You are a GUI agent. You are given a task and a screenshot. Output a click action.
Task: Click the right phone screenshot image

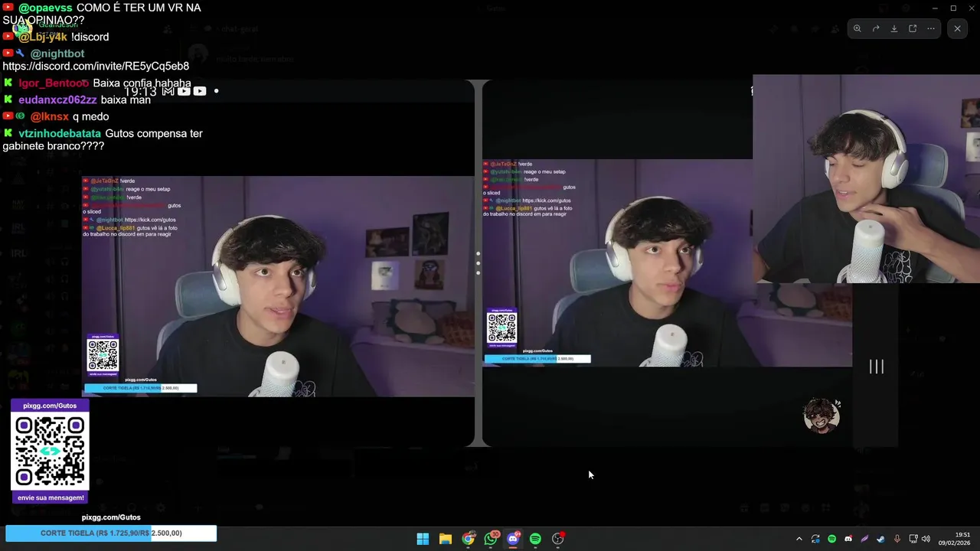point(666,264)
